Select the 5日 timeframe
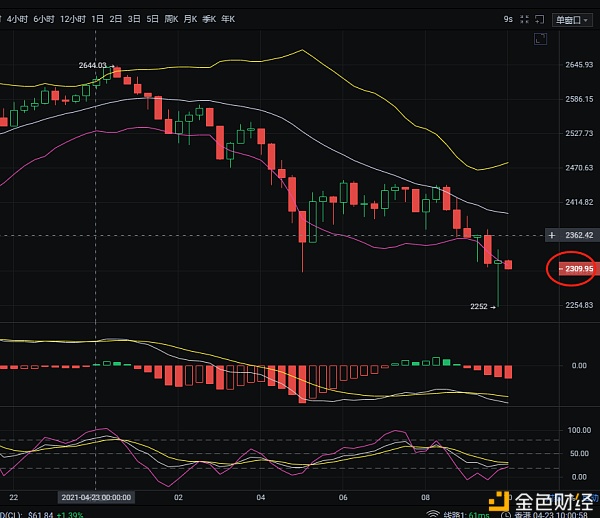This screenshot has height=518, width=600. coord(152,19)
